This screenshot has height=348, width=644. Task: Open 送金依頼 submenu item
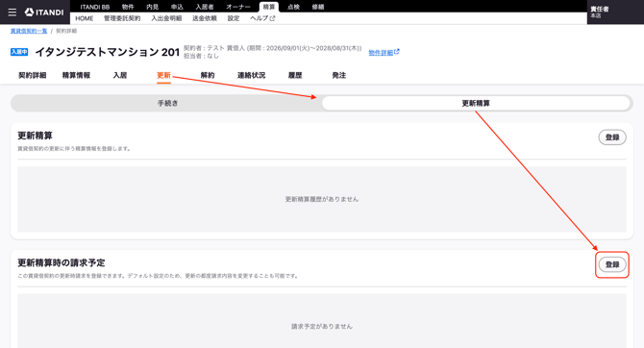tap(205, 18)
